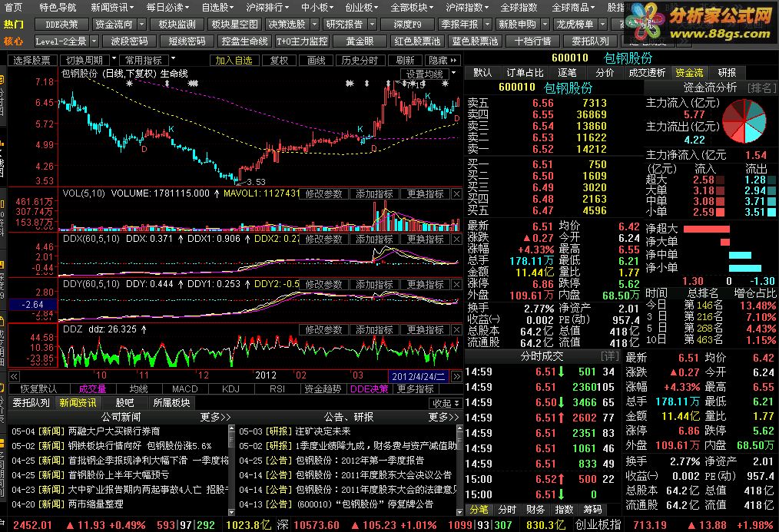Switch to the 股吧 tab
The width and height of the screenshot is (779, 532).
(x=124, y=402)
